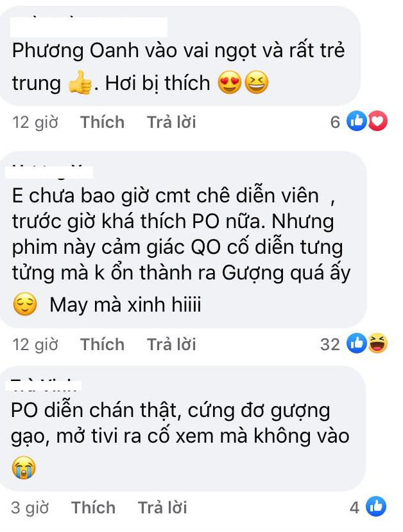Viewport: 403px width, 532px height.
Task: Tap Thích below 'PO diễn chán thật' comment
Action: pos(93,507)
